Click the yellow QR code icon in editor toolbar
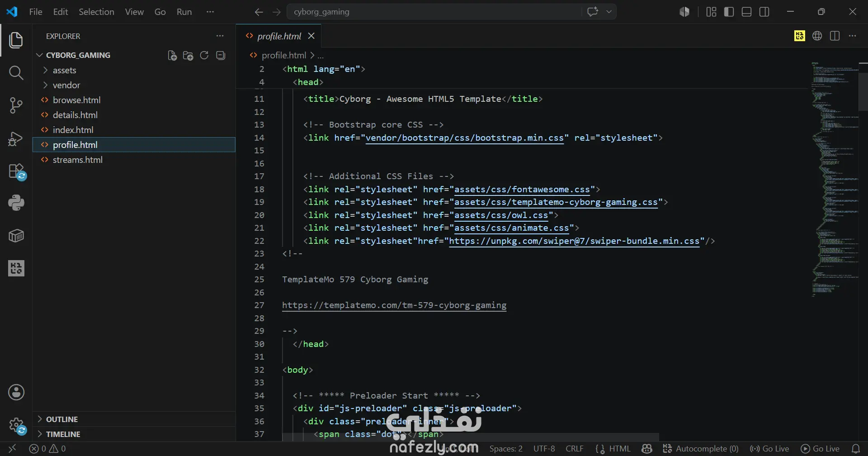868x456 pixels. pos(799,36)
